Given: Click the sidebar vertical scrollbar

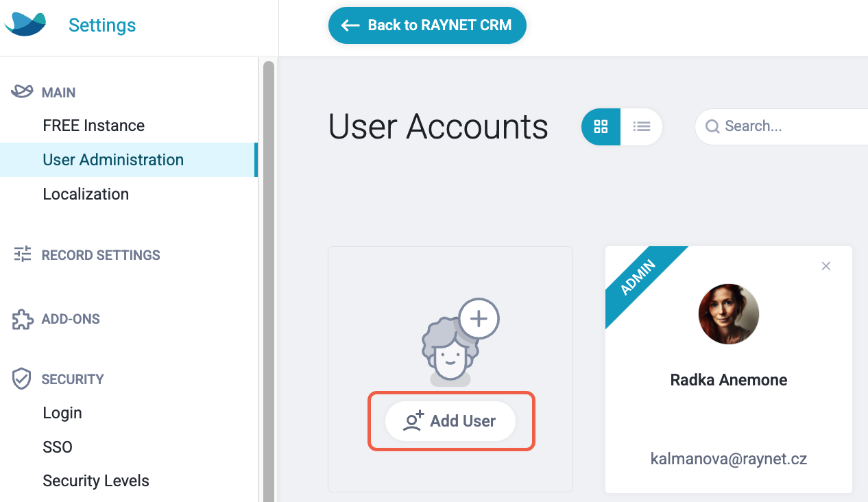Looking at the screenshot, I should 268,281.
